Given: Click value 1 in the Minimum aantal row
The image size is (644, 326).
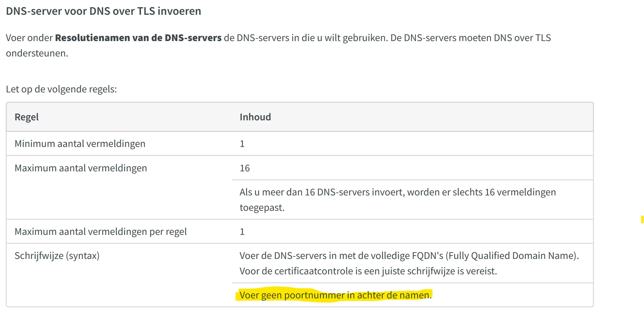Looking at the screenshot, I should click(242, 144).
